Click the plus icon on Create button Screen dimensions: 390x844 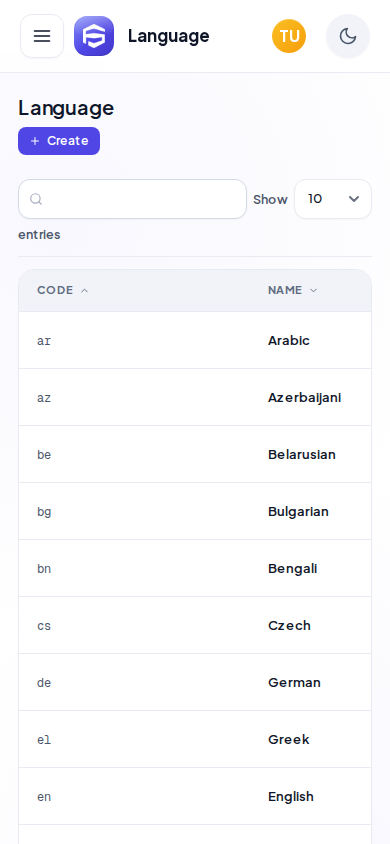pos(35,141)
